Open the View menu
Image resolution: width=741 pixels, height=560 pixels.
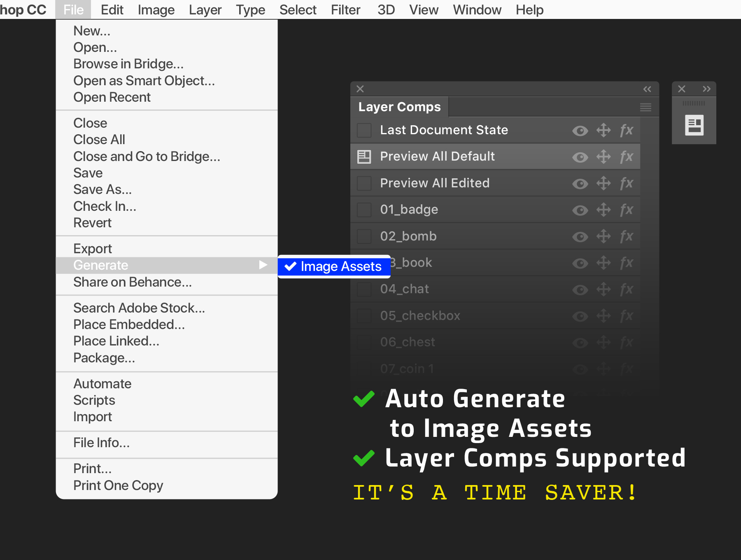(424, 9)
